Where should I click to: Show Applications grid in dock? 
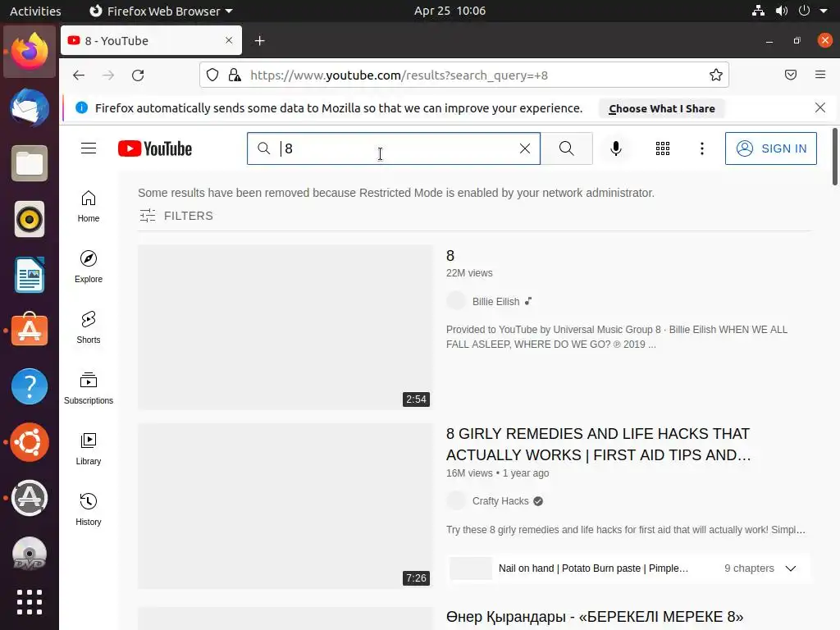(x=30, y=602)
